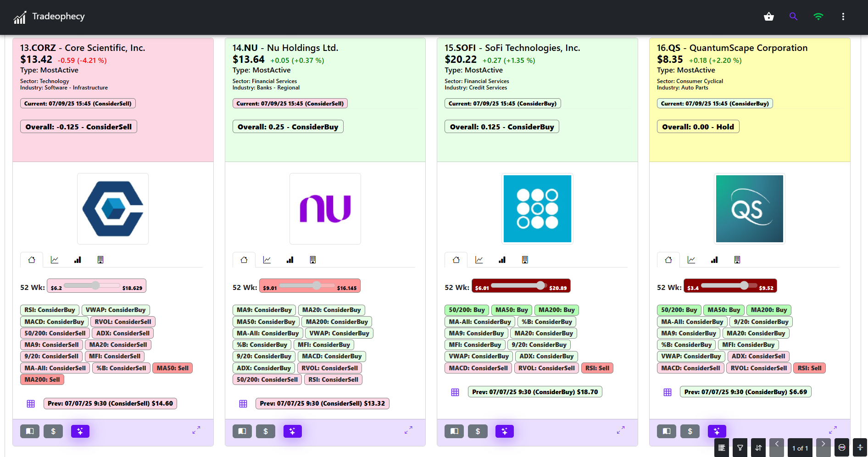Open NU company building tab
868x457 pixels.
[313, 260]
